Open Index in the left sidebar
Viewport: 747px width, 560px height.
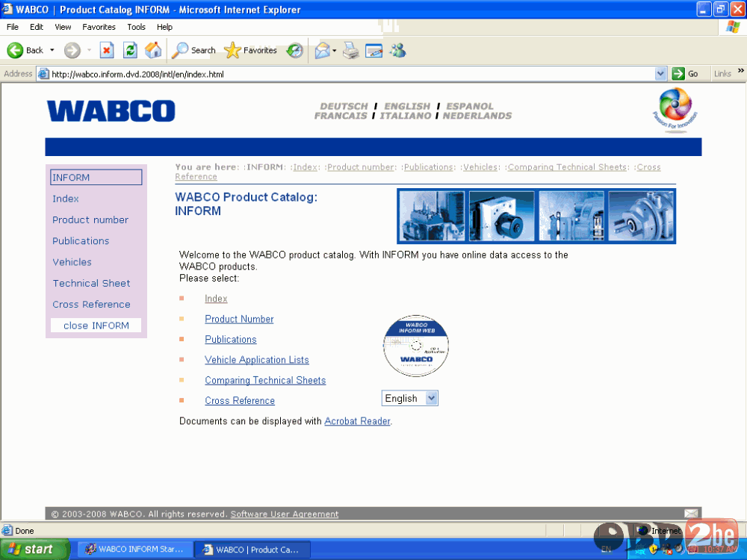tap(66, 199)
